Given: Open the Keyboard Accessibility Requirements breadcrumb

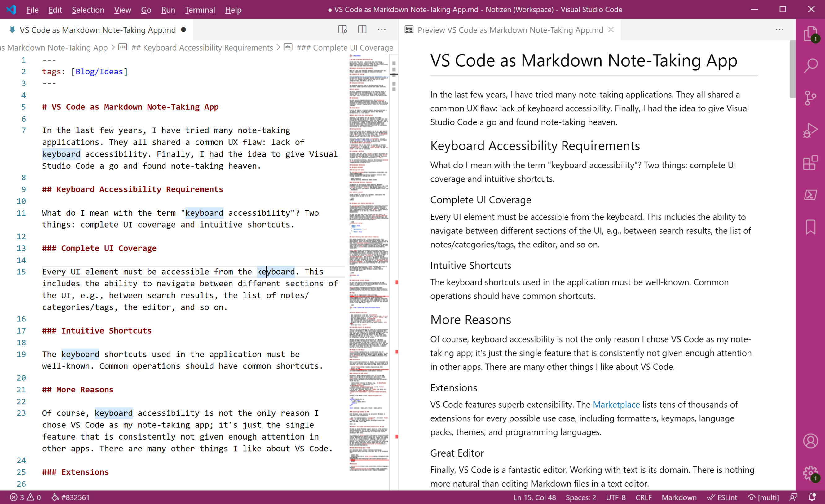Looking at the screenshot, I should point(201,47).
